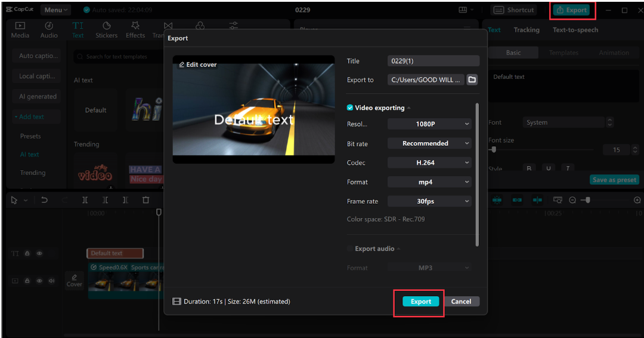The height and width of the screenshot is (338, 644).
Task: Click the CapCut logo
Action: click(x=20, y=10)
